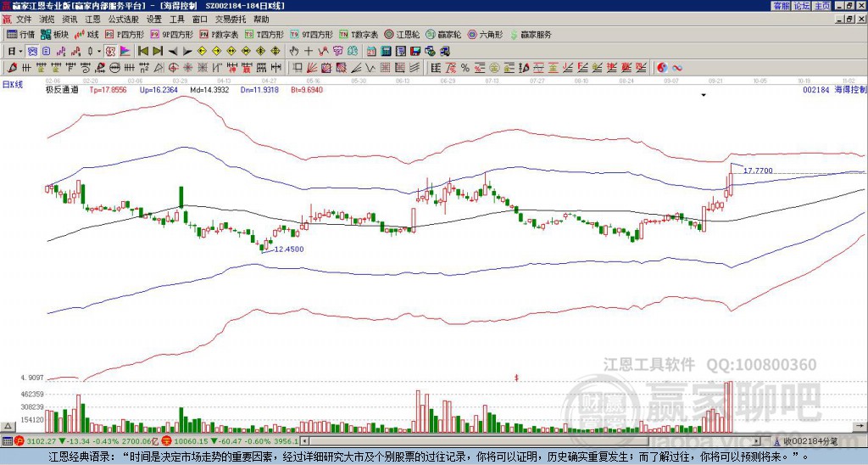Step chart right with black right arrow

(187, 52)
